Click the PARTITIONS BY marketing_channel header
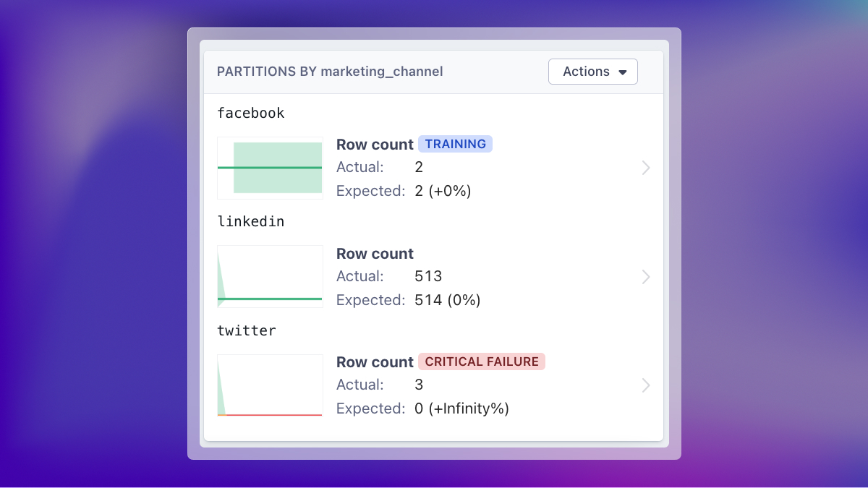The width and height of the screenshot is (868, 488). [x=330, y=72]
